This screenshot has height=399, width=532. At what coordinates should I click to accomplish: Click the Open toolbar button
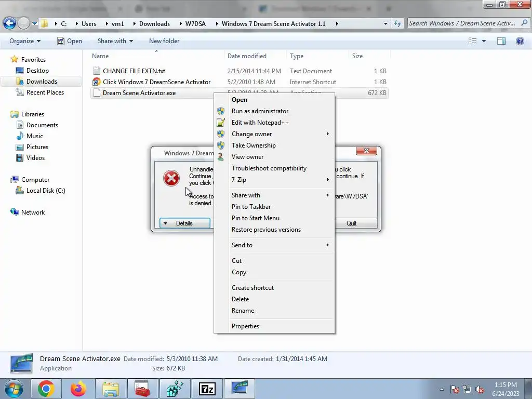coord(70,41)
